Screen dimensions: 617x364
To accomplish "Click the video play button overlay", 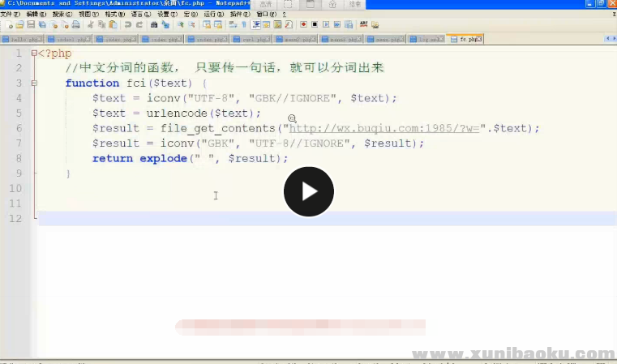I will (x=308, y=192).
